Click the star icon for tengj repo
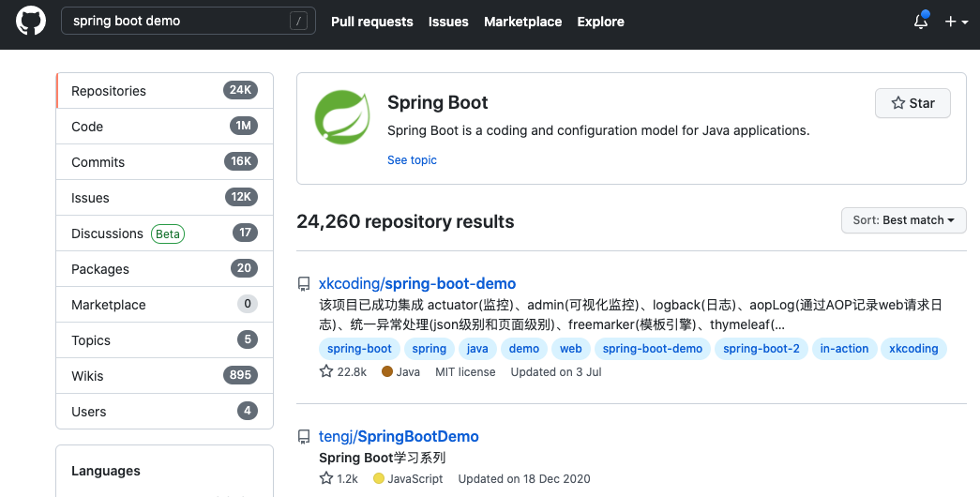Image resolution: width=980 pixels, height=497 pixels. click(326, 478)
